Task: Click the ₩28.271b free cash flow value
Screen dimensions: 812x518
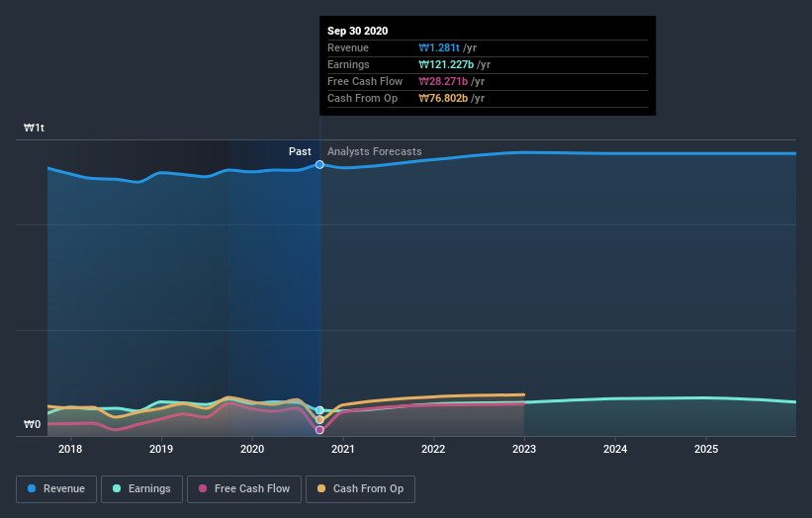Action: 443,81
